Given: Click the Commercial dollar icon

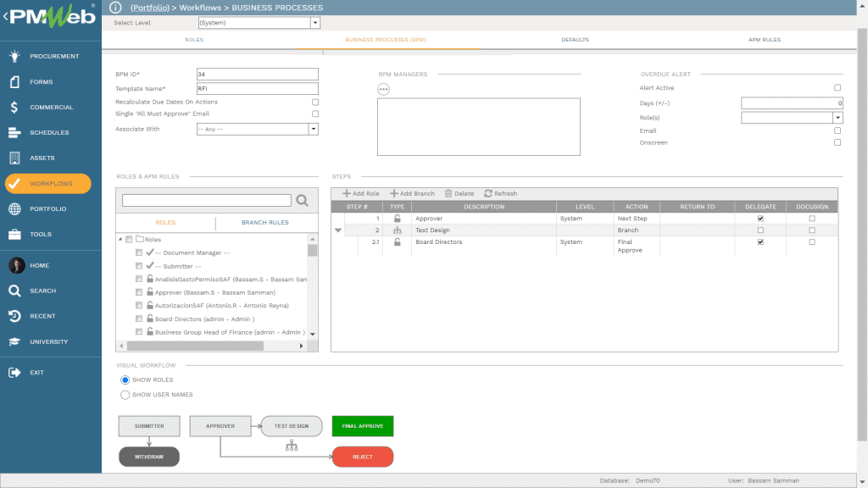Looking at the screenshot, I should pos(14,107).
